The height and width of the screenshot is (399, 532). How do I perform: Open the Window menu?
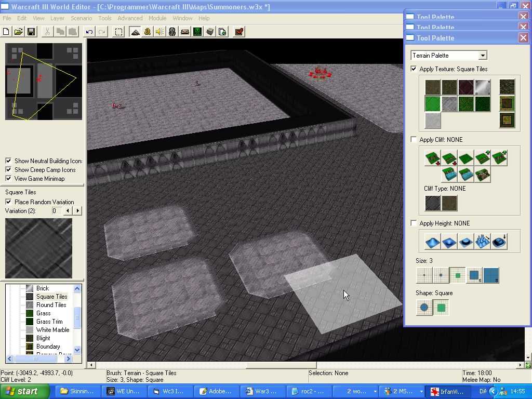tap(182, 18)
